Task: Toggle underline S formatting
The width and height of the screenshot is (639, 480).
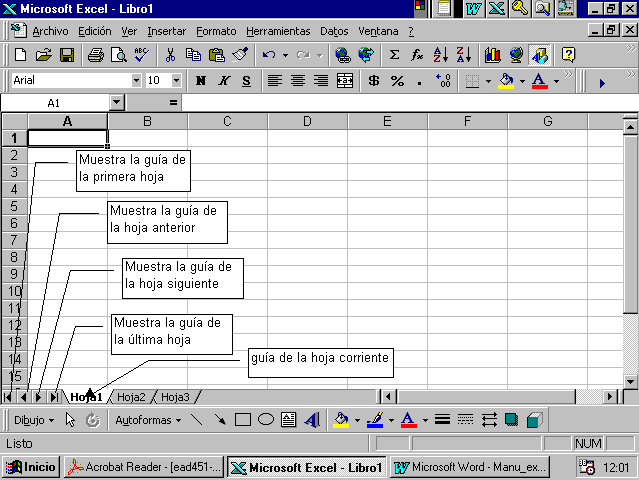Action: [x=246, y=81]
